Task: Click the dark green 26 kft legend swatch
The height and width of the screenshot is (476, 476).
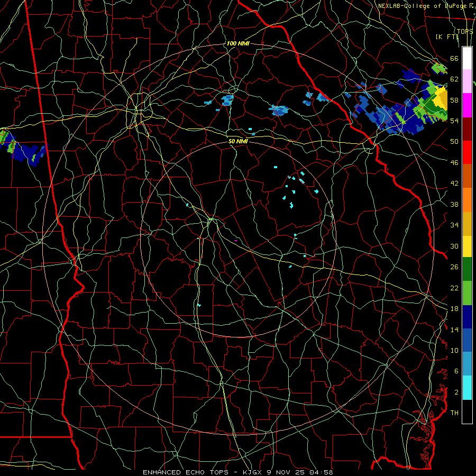Action: (x=467, y=269)
